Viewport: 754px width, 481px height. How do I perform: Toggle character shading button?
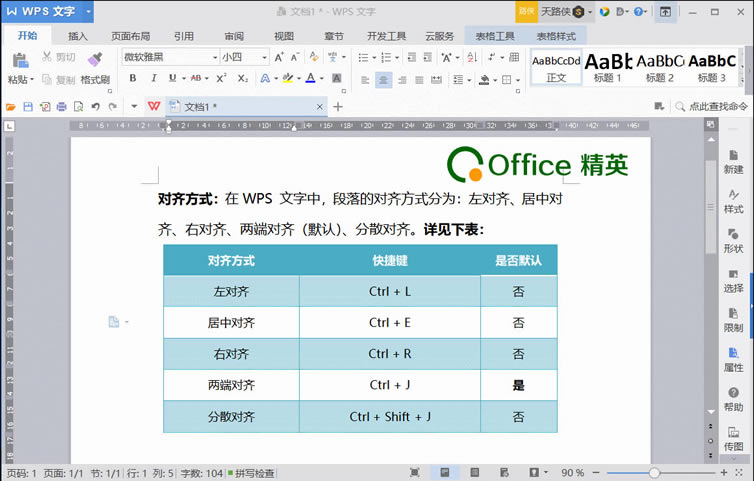coord(337,78)
